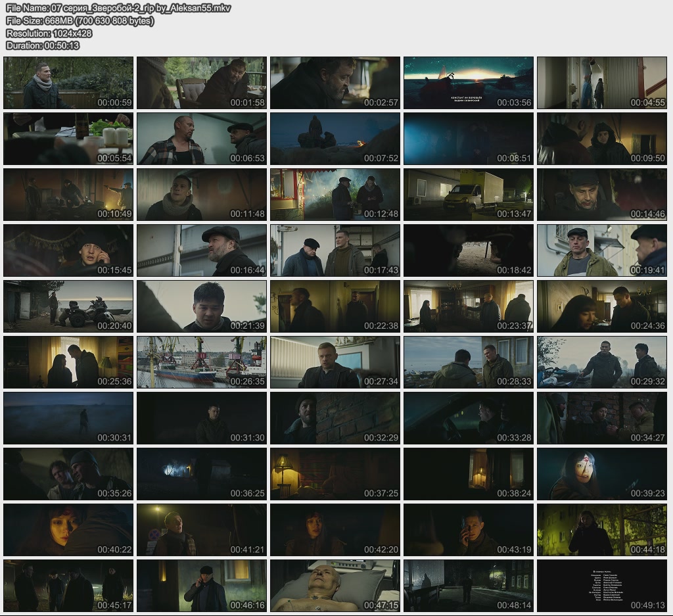Screen dimensions: 673x616
Task: Click the glowing lamp frame at 00:37:25
Action: [x=335, y=475]
